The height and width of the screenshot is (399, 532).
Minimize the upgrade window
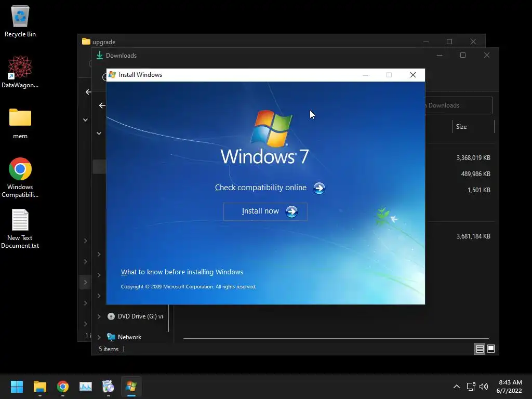click(426, 42)
